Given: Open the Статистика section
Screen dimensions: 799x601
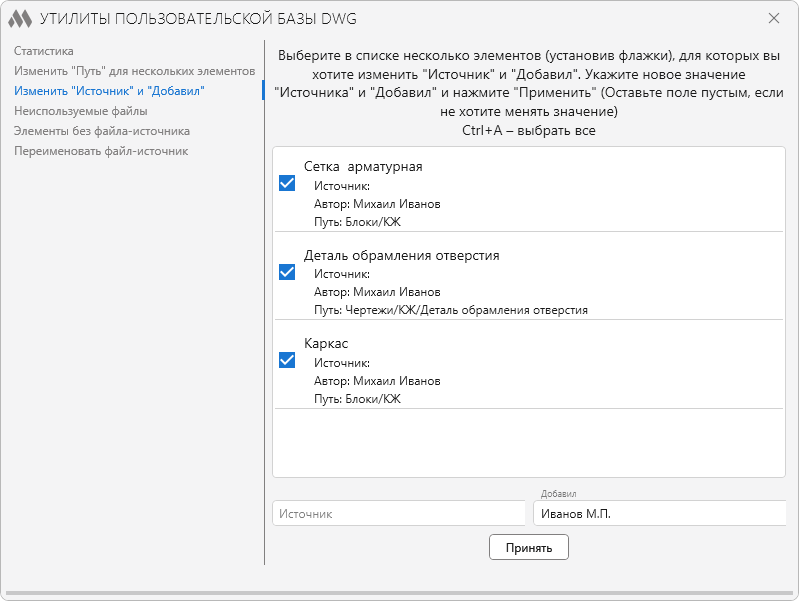Looking at the screenshot, I should 44,51.
